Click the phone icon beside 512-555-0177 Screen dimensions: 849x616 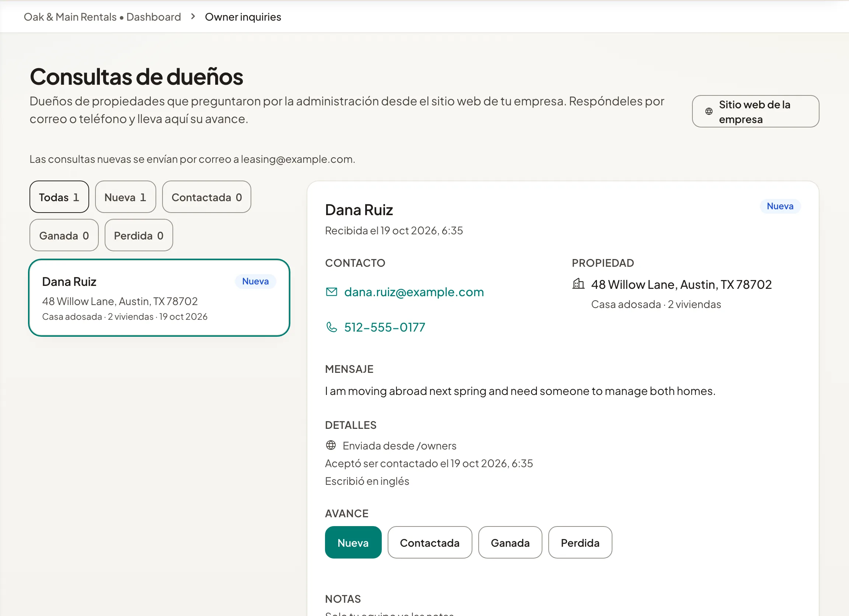point(331,327)
